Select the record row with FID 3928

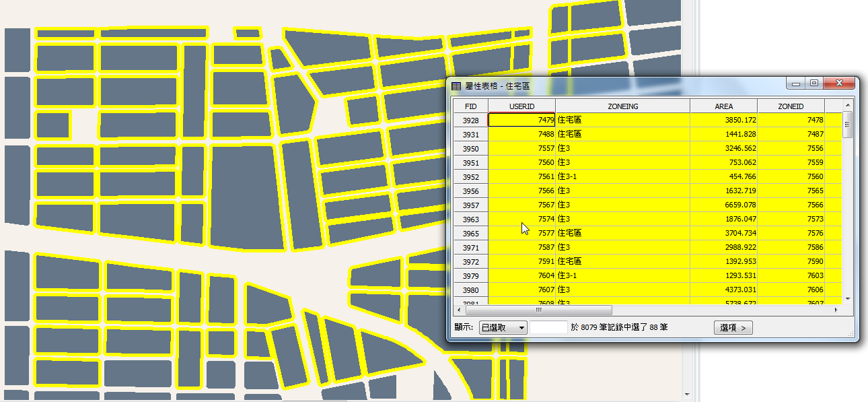tap(471, 120)
